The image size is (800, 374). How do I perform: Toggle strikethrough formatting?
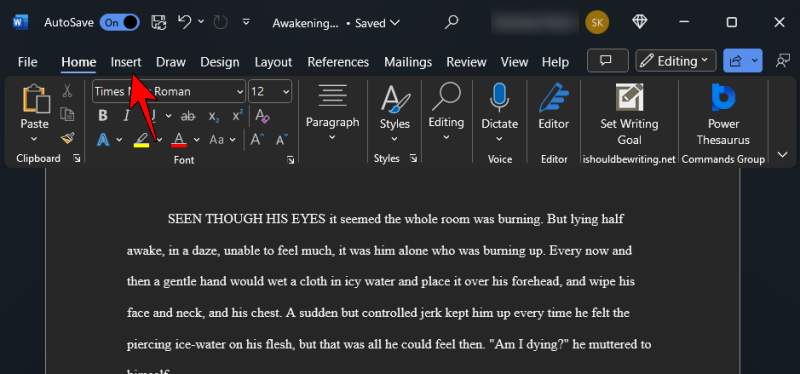point(188,116)
